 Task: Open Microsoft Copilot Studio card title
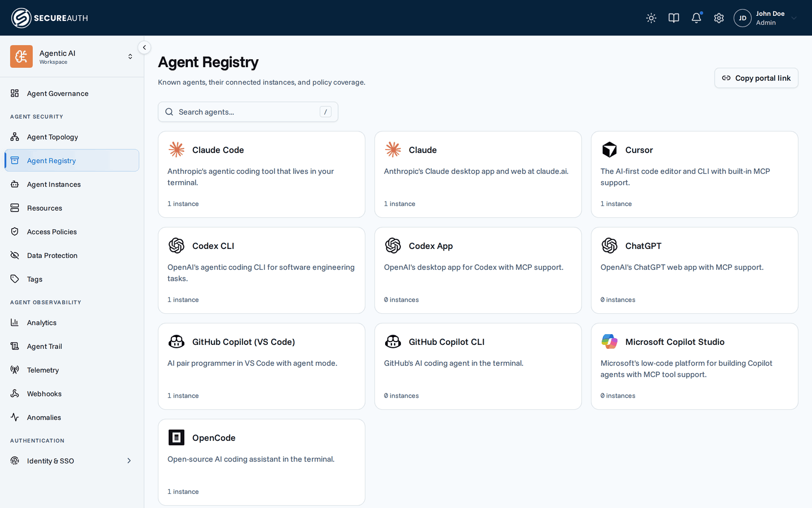[675, 341]
